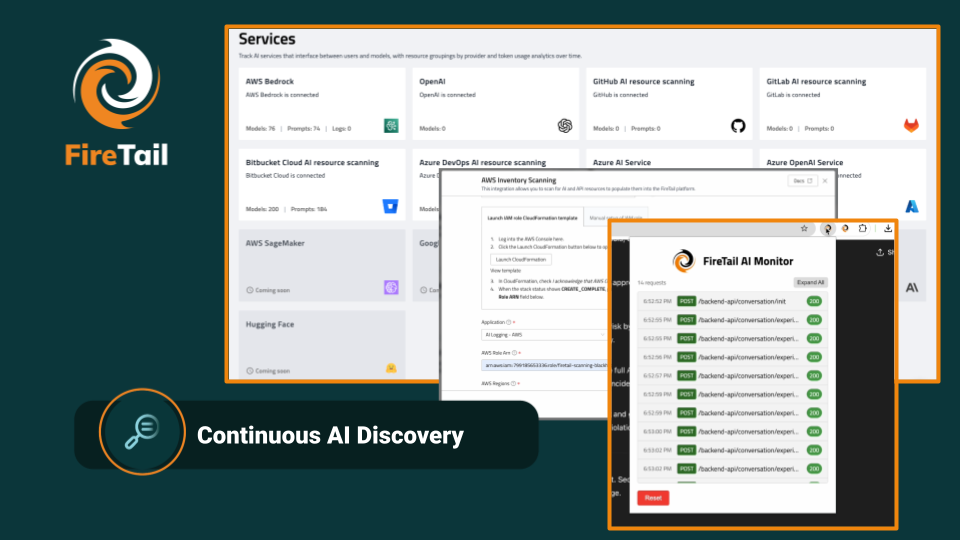Click the Application field help icon
Screen dimensions: 960x540
[509, 322]
